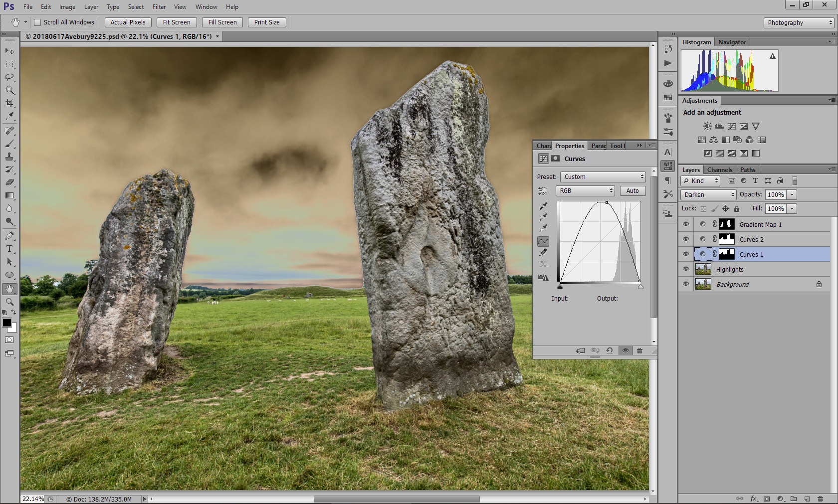Image resolution: width=838 pixels, height=504 pixels.
Task: Hide the Gradient Map 1 layer
Action: pyautogui.click(x=686, y=224)
